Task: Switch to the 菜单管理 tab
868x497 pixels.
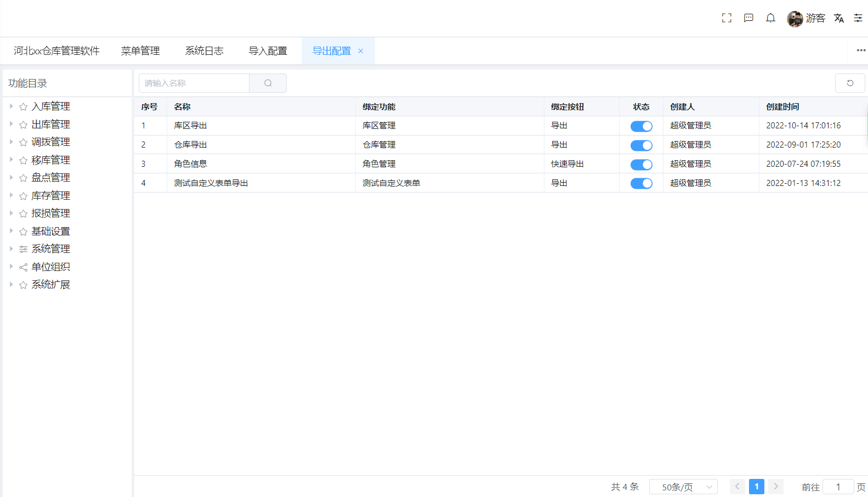Action: click(x=140, y=51)
